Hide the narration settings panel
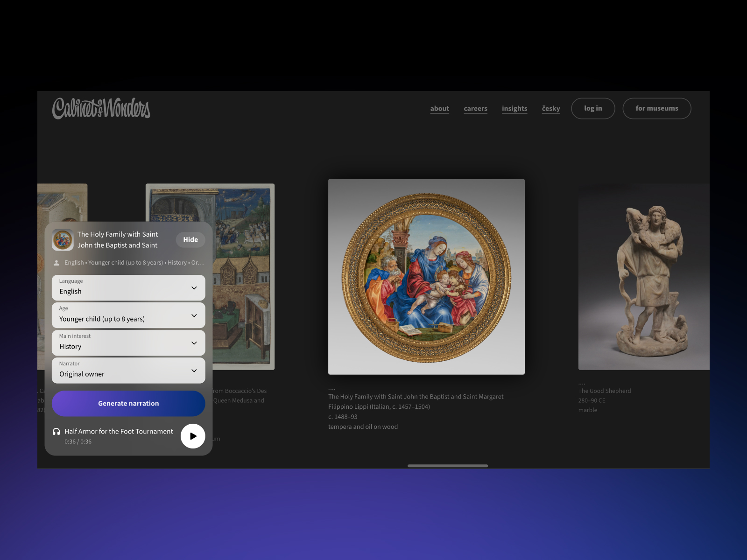Screen dimensions: 747x560 190,239
